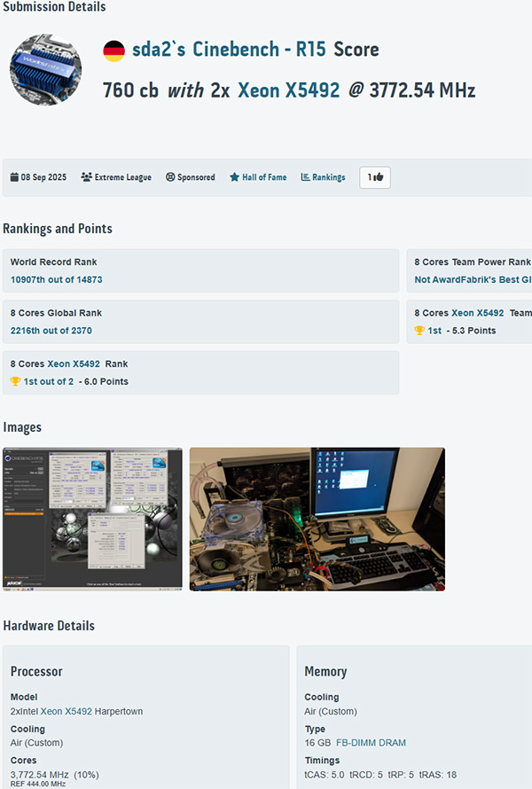Select the 3772.54 MHz frequency in the title
The image size is (532, 789).
422,90
